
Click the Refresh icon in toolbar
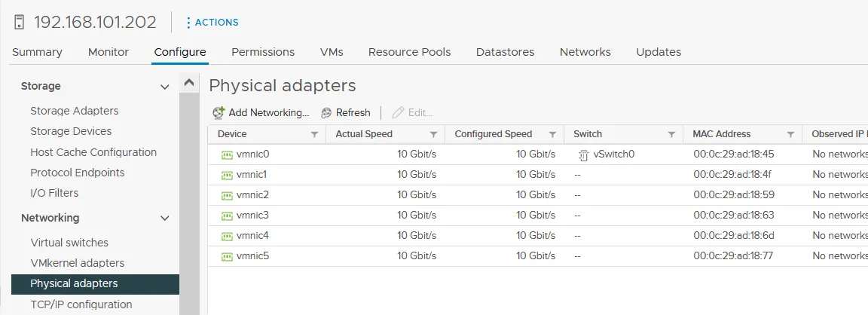point(326,112)
